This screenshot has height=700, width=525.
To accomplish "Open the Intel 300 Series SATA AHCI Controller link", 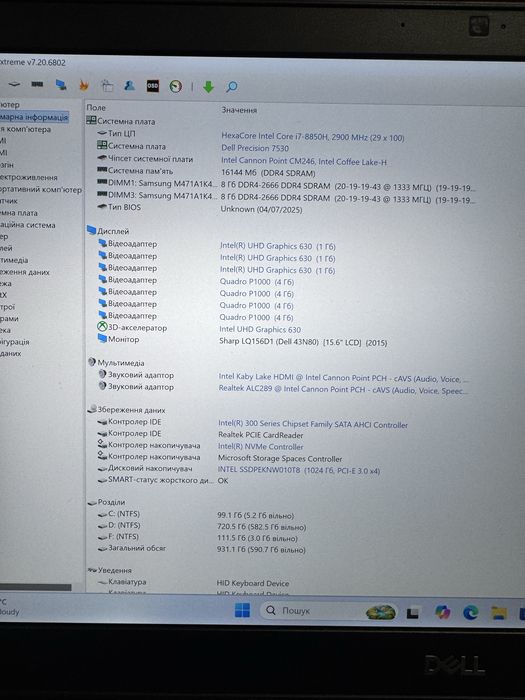I will (312, 424).
